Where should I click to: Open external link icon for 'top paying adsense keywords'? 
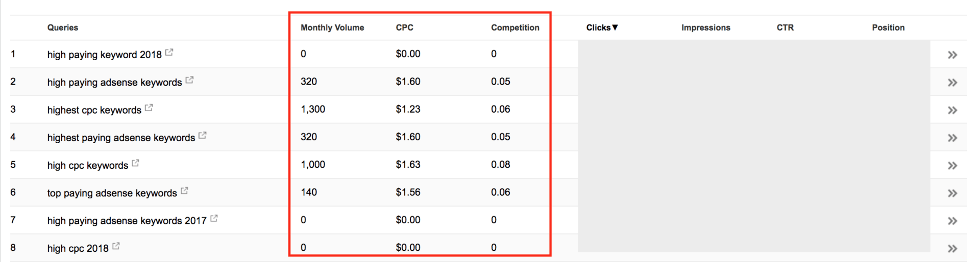pyautogui.click(x=184, y=191)
